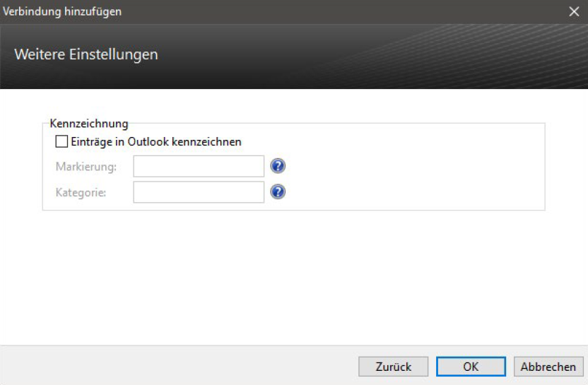The height and width of the screenshot is (385, 588).
Task: Select the Markierung: label text
Action: click(86, 167)
